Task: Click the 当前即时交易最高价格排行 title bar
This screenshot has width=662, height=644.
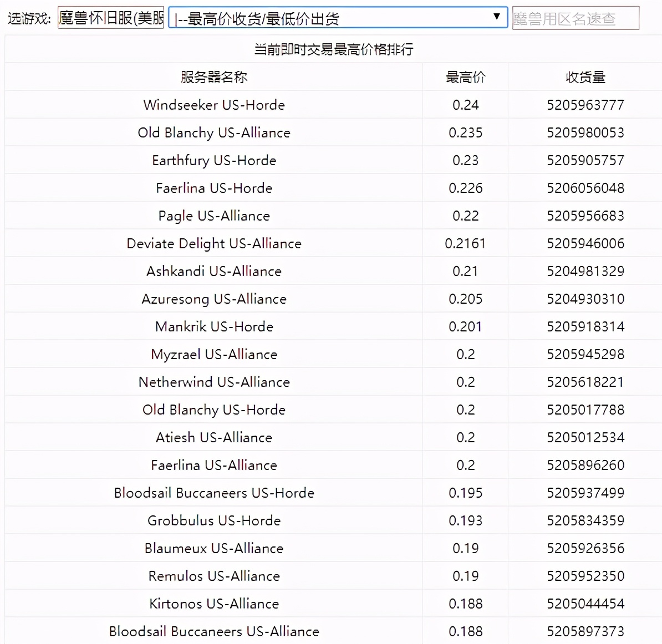Action: pos(333,49)
